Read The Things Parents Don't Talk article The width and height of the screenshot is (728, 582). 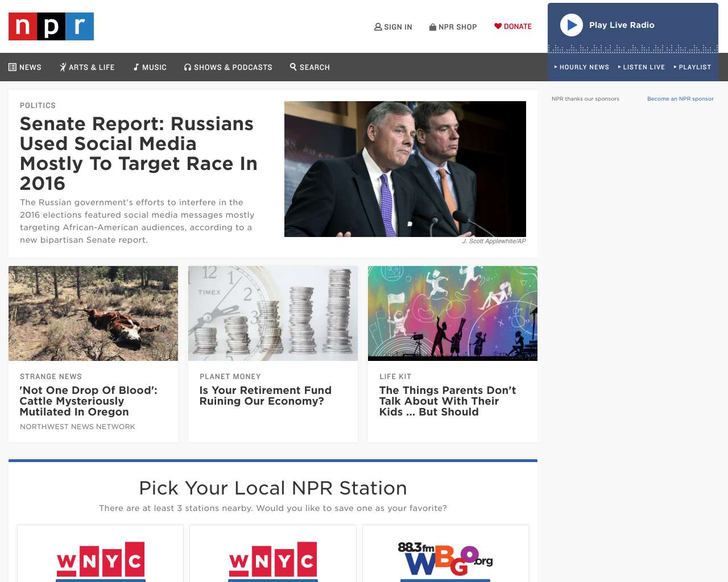[x=448, y=401]
